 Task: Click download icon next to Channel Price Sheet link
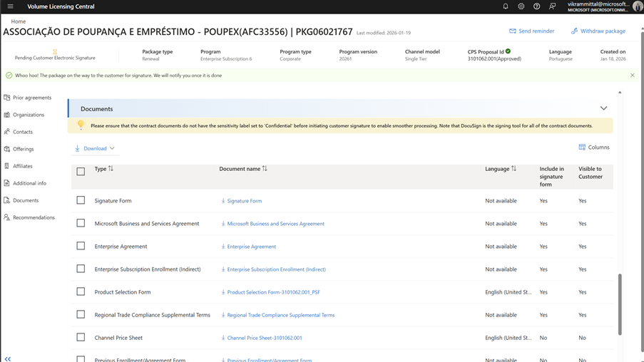coord(223,338)
